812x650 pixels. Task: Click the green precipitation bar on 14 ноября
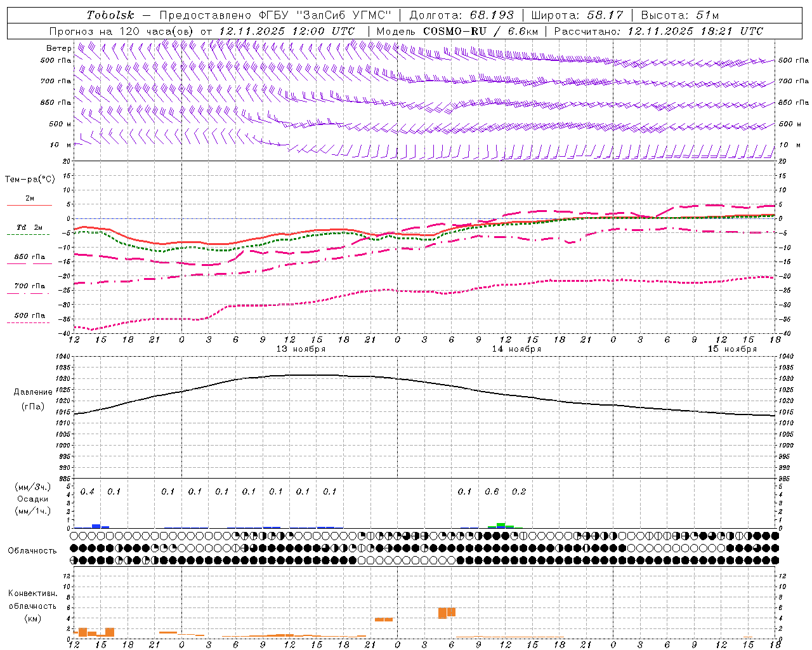click(x=501, y=526)
